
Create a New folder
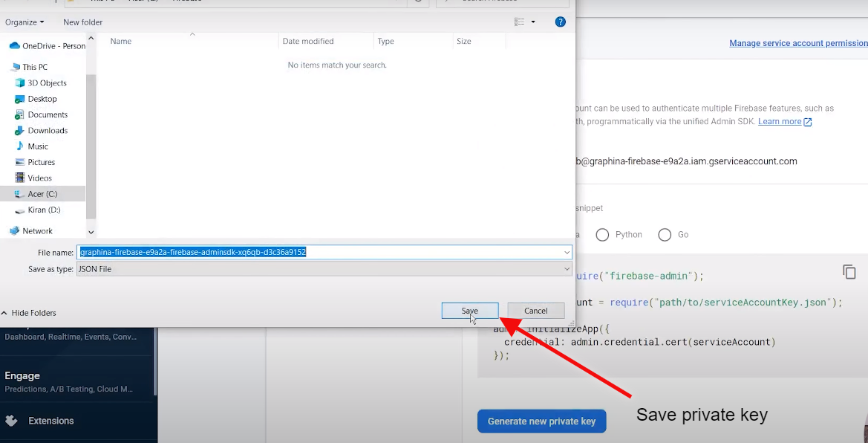click(83, 22)
